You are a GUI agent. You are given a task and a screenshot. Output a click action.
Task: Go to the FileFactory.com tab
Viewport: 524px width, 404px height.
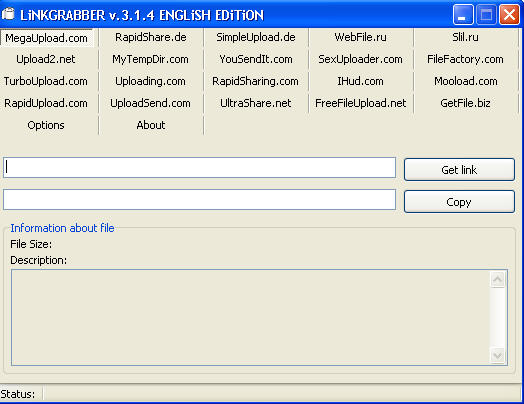coord(465,59)
